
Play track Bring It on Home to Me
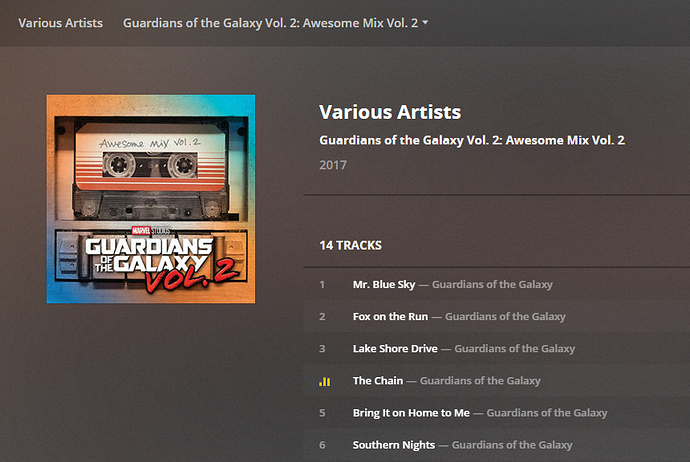(411, 413)
